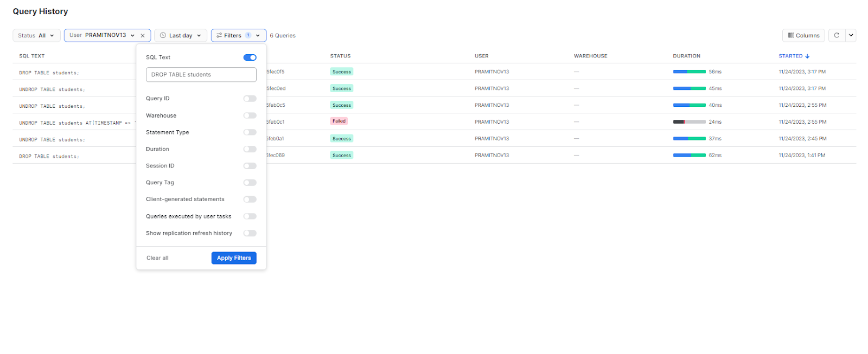This screenshot has height=354, width=868.
Task: Click the SQL Text filter input field
Action: (201, 75)
